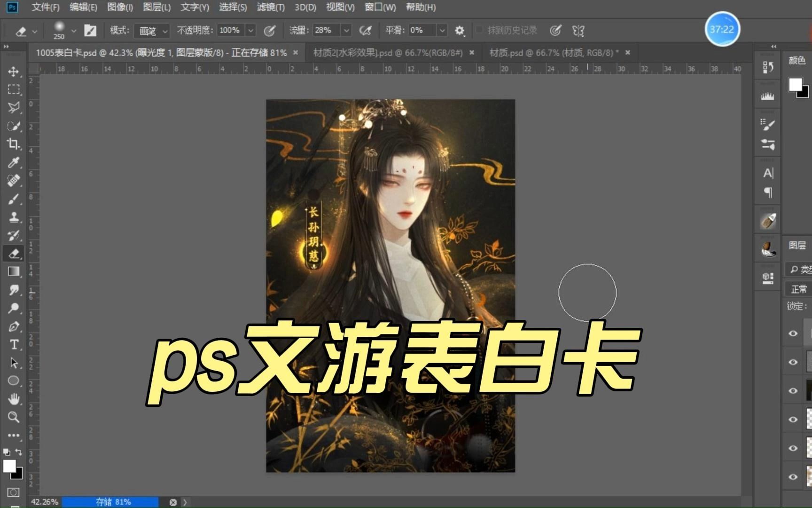
Task: Open the Flow slider dropdown
Action: pyautogui.click(x=346, y=31)
